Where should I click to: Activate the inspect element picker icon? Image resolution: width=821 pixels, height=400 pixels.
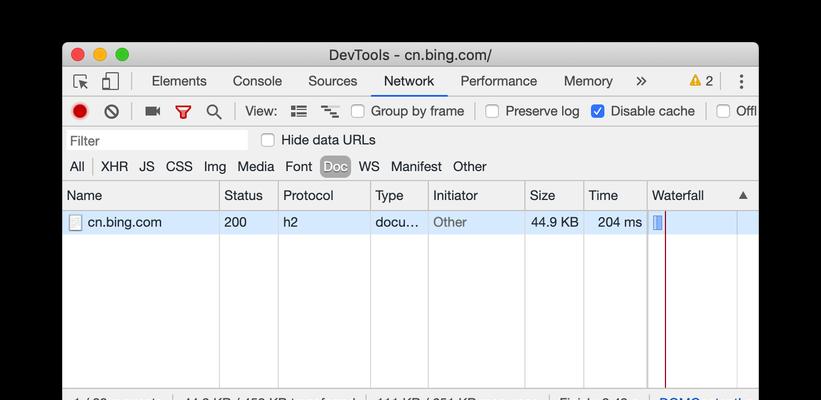click(80, 82)
